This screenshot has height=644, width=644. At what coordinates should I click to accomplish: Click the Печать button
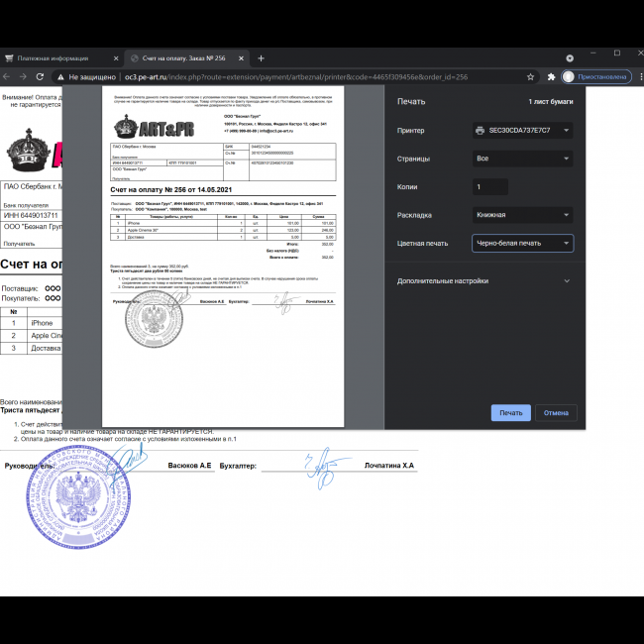click(510, 413)
